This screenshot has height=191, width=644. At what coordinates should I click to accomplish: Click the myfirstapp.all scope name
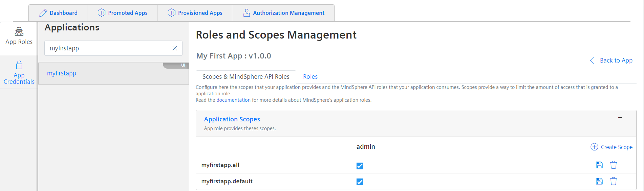point(220,165)
